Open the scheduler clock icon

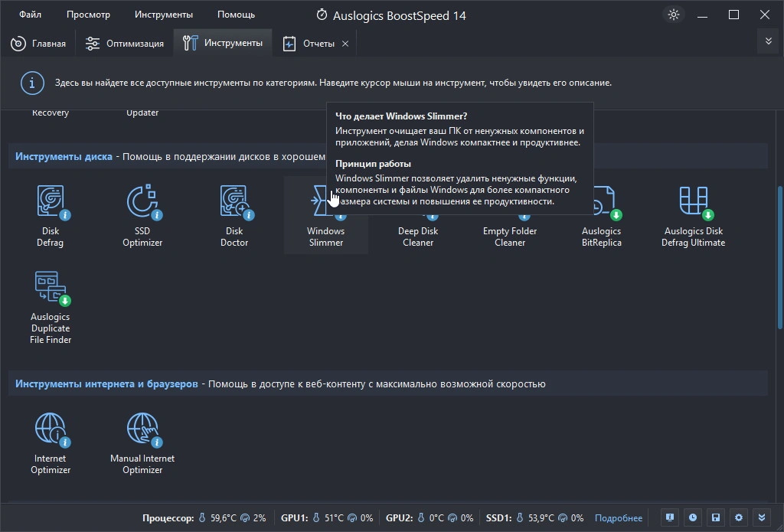(x=692, y=517)
